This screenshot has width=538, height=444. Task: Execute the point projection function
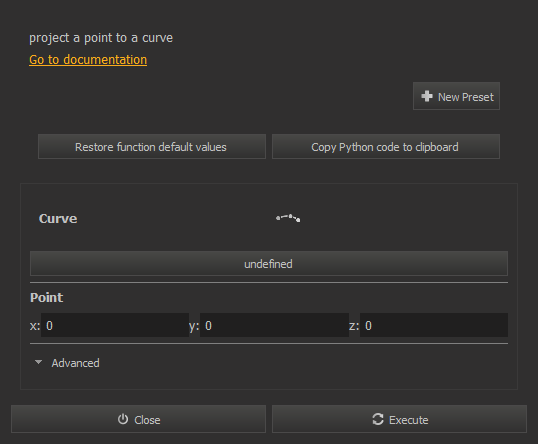coord(399,419)
